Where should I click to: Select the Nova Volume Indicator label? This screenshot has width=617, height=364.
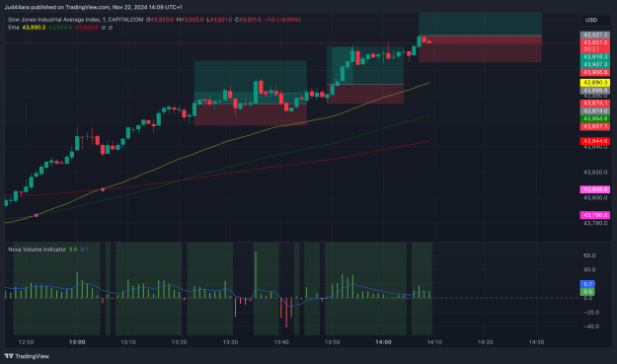pos(37,250)
